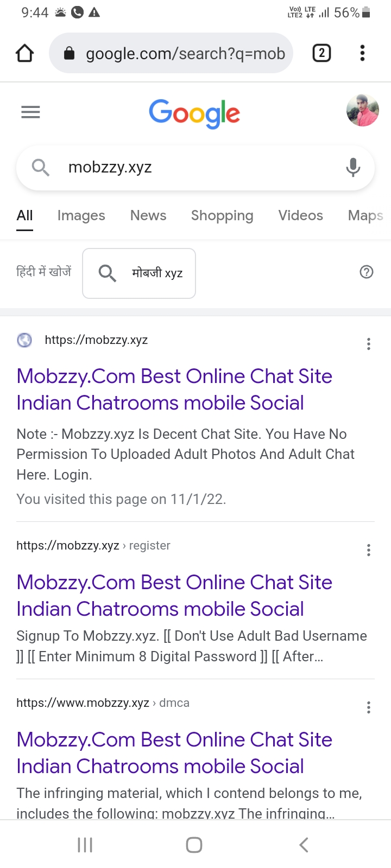391x868 pixels.
Task: Switch to the News tab
Action: point(148,215)
